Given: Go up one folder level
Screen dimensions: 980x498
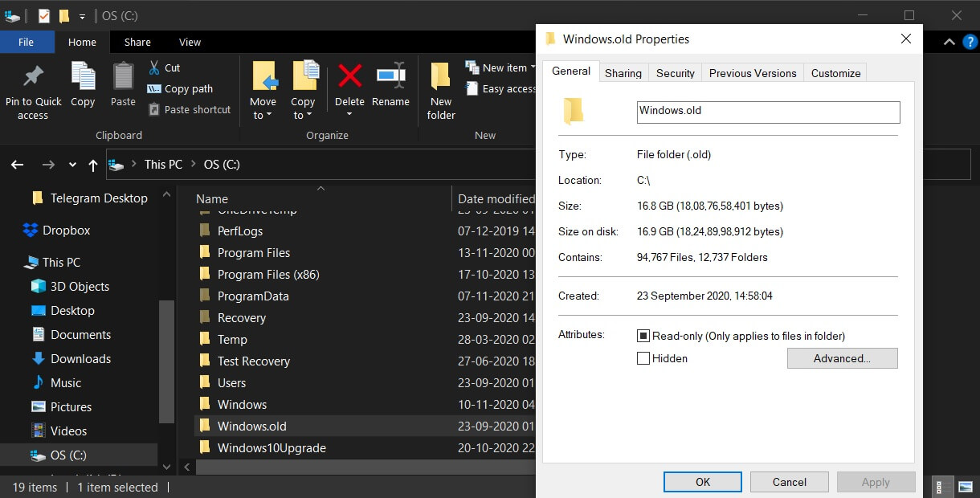Looking at the screenshot, I should 93,164.
